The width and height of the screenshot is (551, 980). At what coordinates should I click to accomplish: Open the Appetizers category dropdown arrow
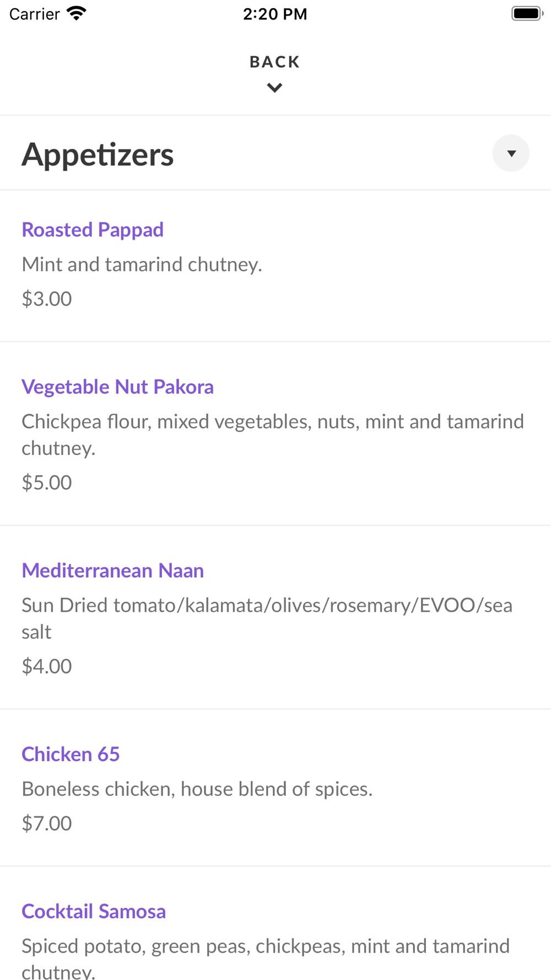tap(511, 153)
